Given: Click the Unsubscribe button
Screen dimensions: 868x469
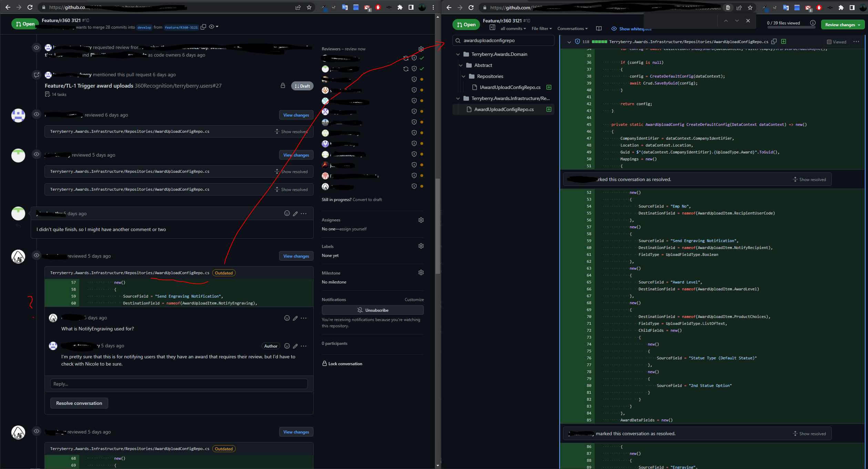Looking at the screenshot, I should coord(372,310).
